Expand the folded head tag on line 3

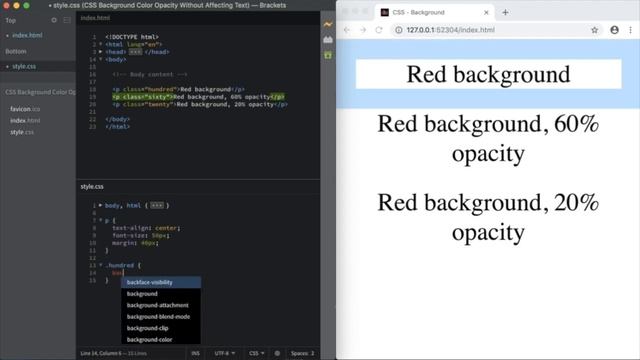tap(100, 52)
